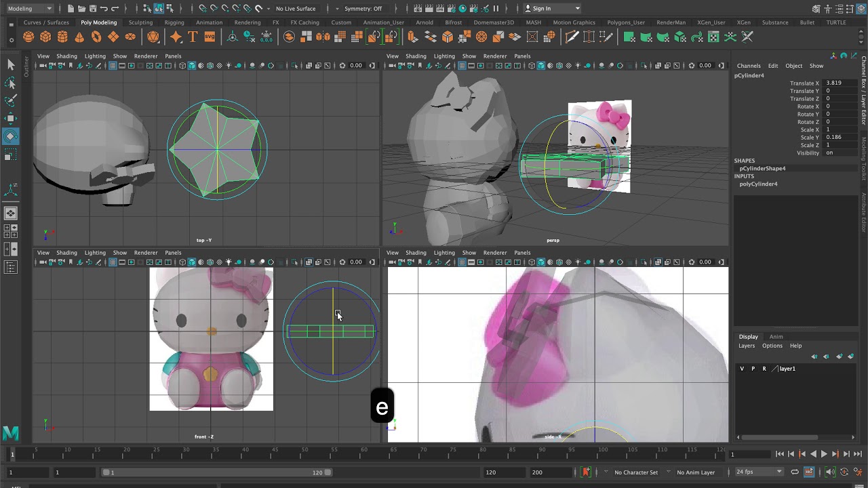Toggle audio mute speaker icon
The width and height of the screenshot is (868, 488).
click(x=830, y=472)
